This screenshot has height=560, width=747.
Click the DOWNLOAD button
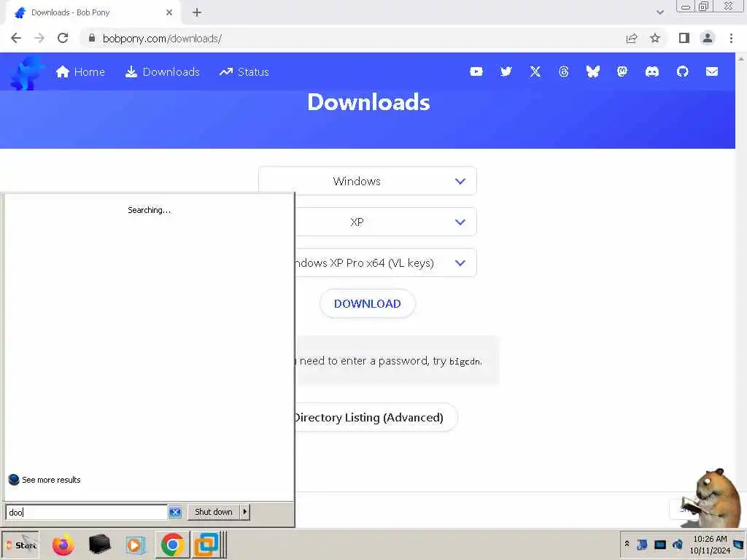(368, 304)
